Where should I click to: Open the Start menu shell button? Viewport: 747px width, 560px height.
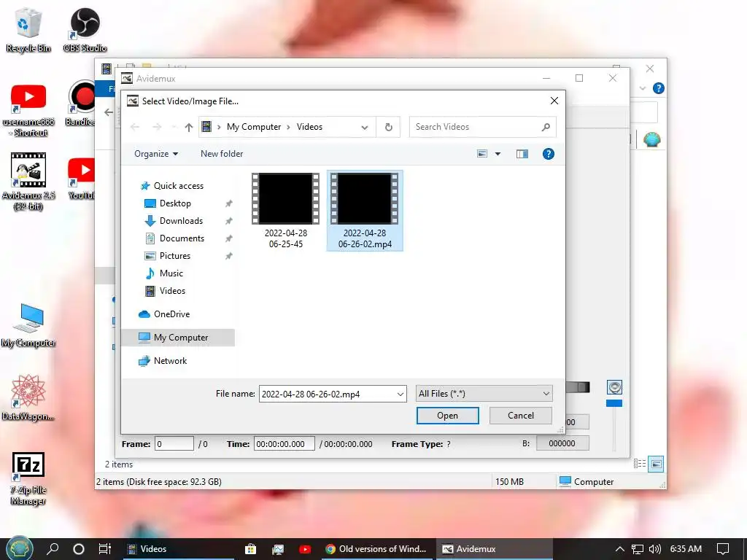(19, 549)
